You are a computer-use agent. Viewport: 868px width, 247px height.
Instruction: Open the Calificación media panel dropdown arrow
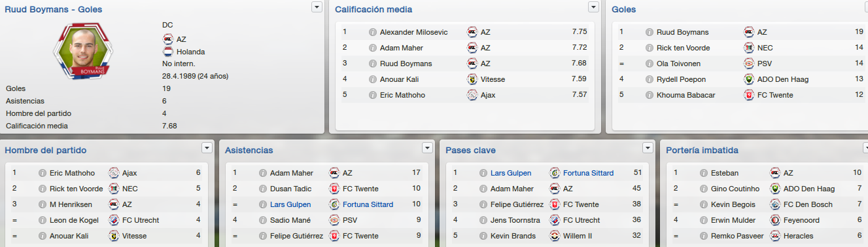pos(593,7)
